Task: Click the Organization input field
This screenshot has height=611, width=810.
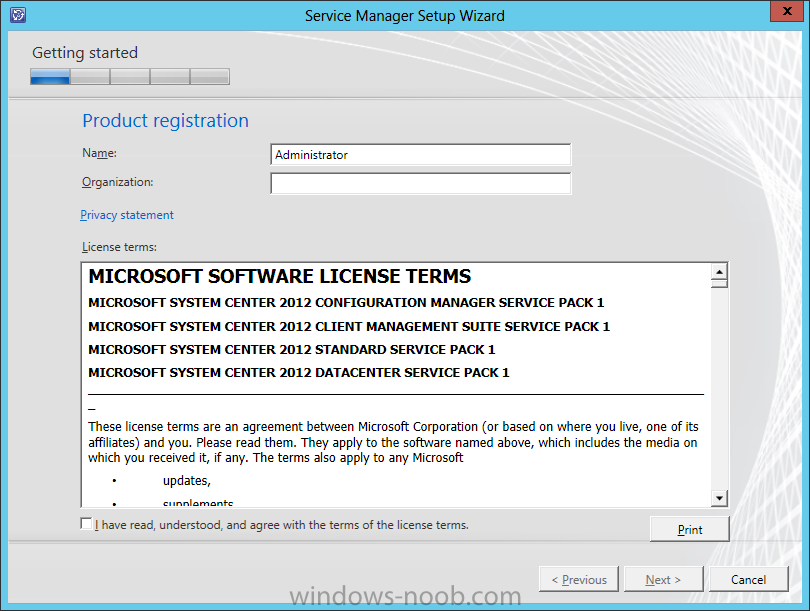Action: click(x=420, y=183)
